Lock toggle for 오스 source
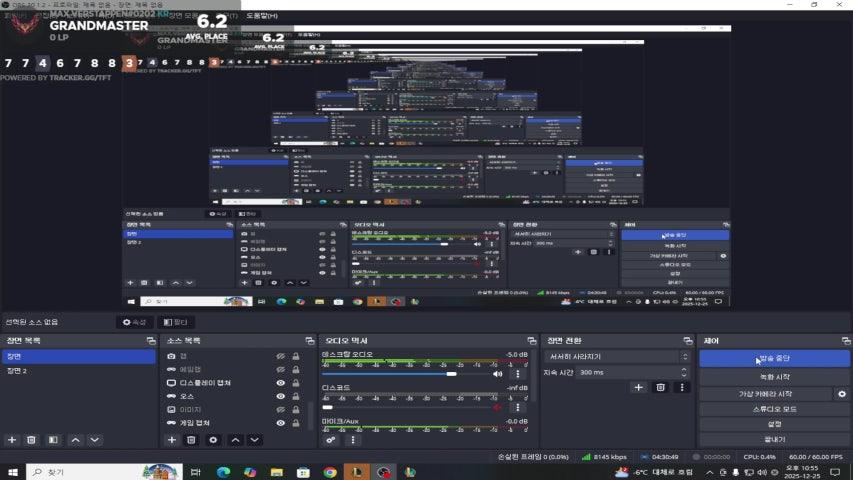 pyautogui.click(x=295, y=396)
